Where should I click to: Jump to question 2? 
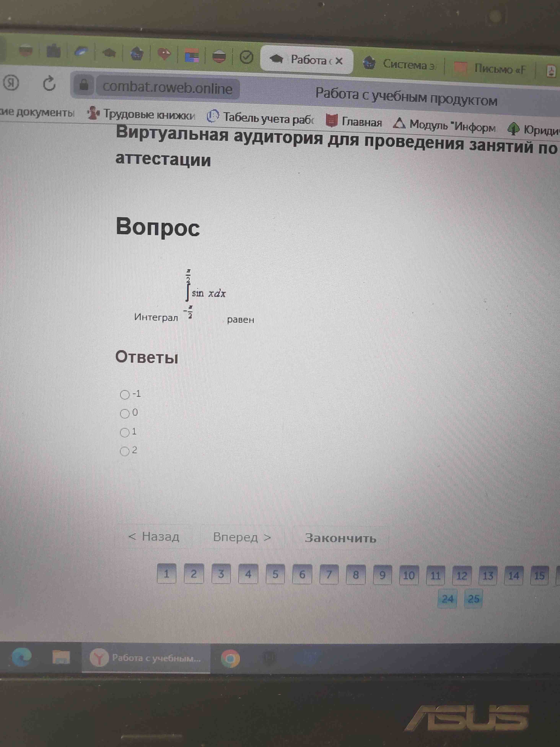point(194,574)
